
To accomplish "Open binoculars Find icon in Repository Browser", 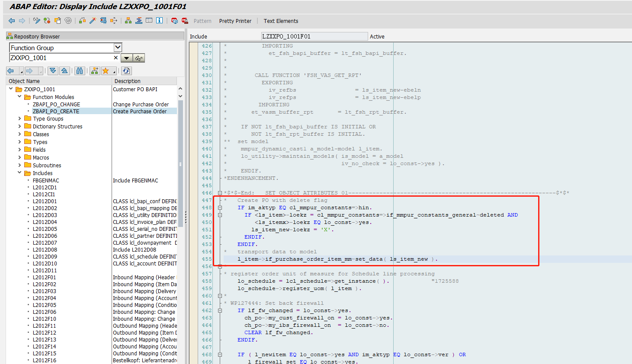I will click(x=80, y=71).
